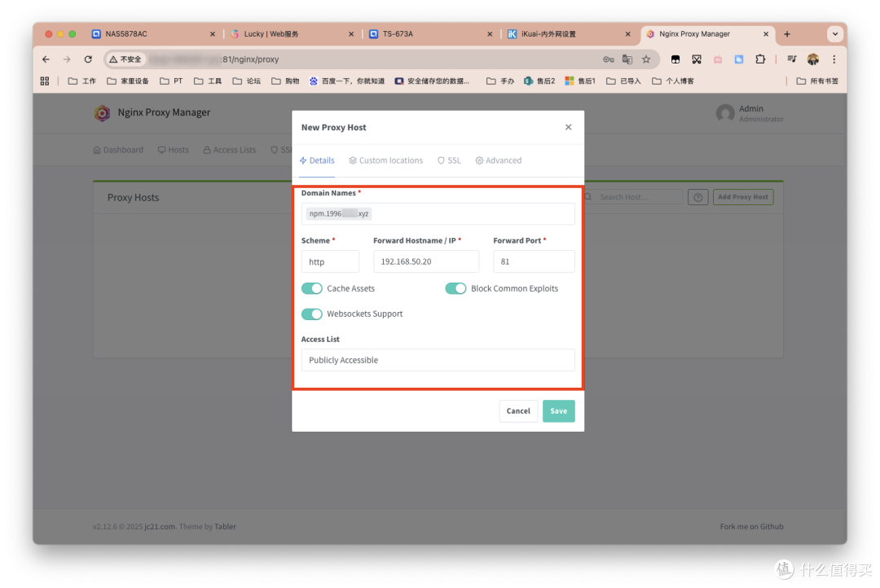
Task: Click the Cancel button
Action: click(518, 411)
